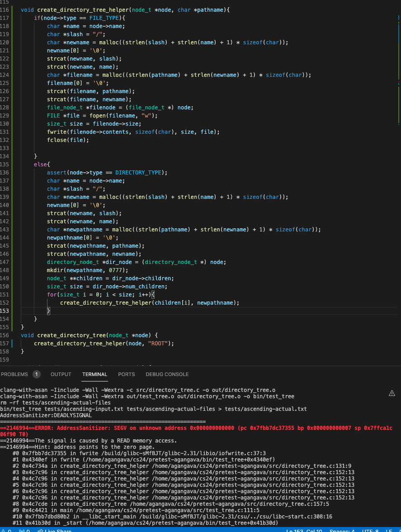
Task: Open Go to Line via Ln 153 indicator
Action: (x=304, y=531)
